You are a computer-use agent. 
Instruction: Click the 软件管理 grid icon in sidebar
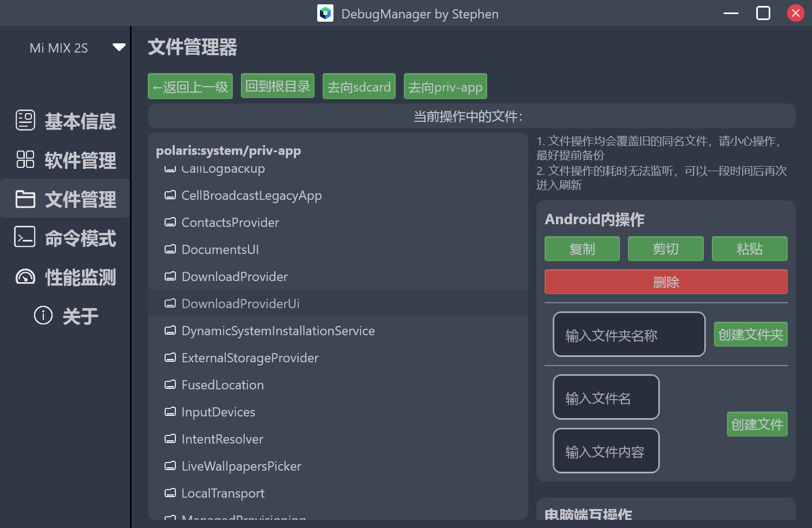(x=24, y=159)
